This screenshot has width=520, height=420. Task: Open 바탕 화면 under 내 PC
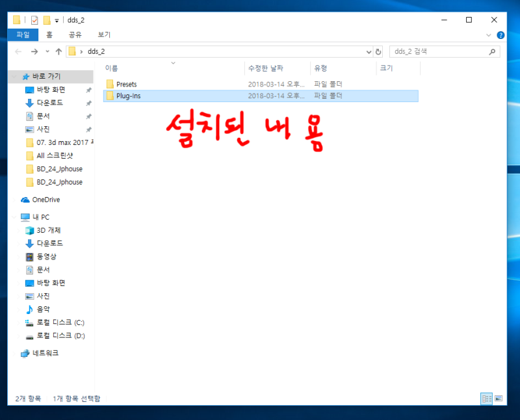click(51, 283)
